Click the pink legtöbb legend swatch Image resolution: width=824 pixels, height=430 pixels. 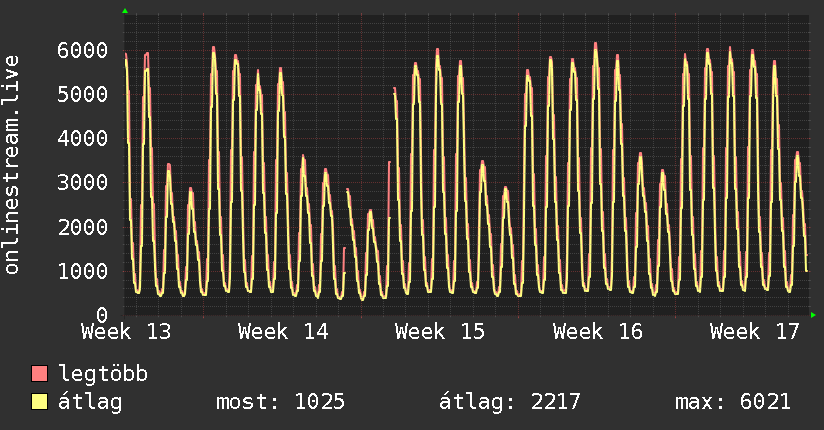[x=39, y=373]
